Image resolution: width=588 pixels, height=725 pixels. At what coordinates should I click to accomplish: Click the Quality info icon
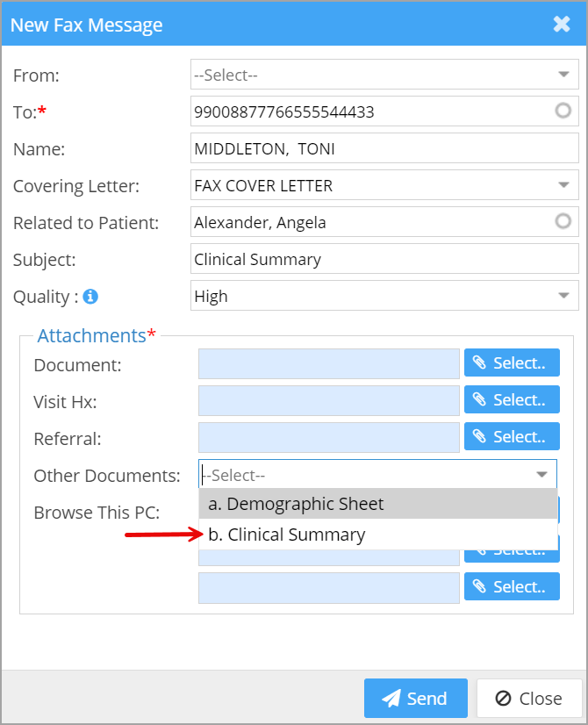(90, 297)
